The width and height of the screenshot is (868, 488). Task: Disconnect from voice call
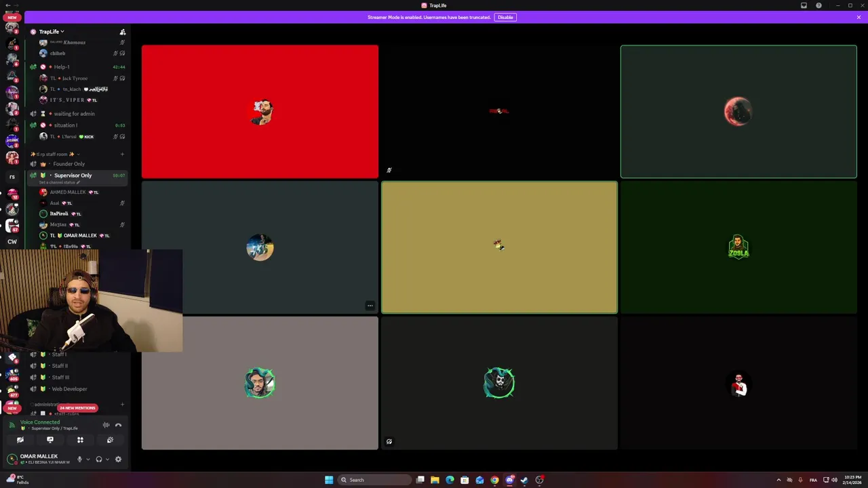(x=118, y=425)
